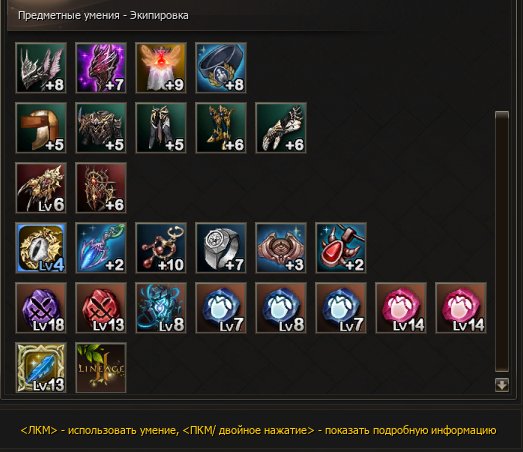
Task: Click the vertical scrollbar thumb
Action: [502, 242]
